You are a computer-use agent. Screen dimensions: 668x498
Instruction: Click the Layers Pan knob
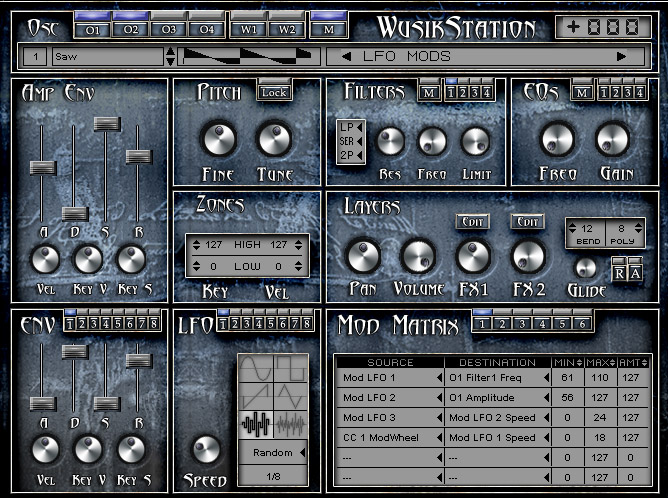click(363, 256)
